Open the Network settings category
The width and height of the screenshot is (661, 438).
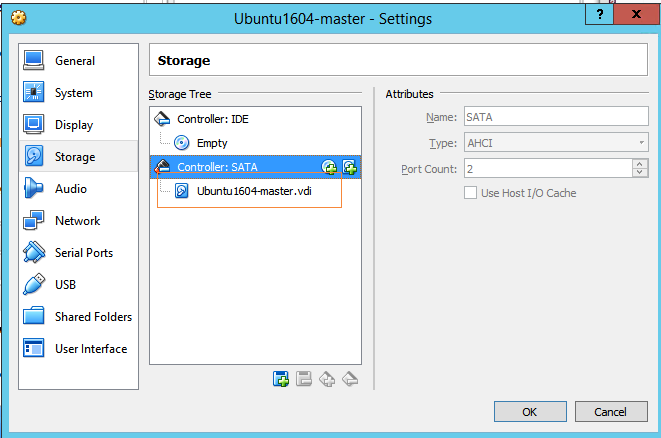tap(78, 220)
